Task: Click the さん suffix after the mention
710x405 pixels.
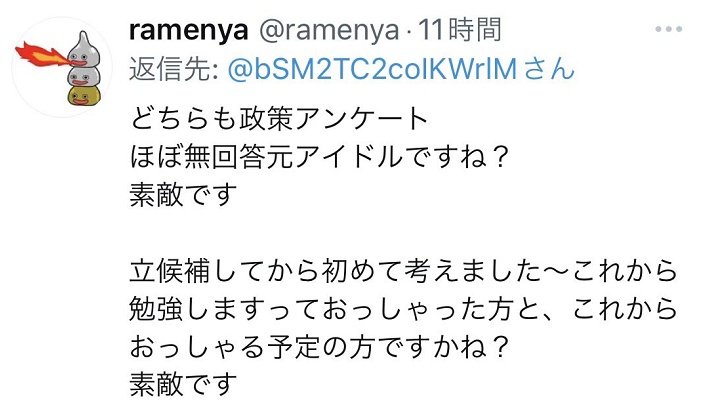Action: (550, 69)
